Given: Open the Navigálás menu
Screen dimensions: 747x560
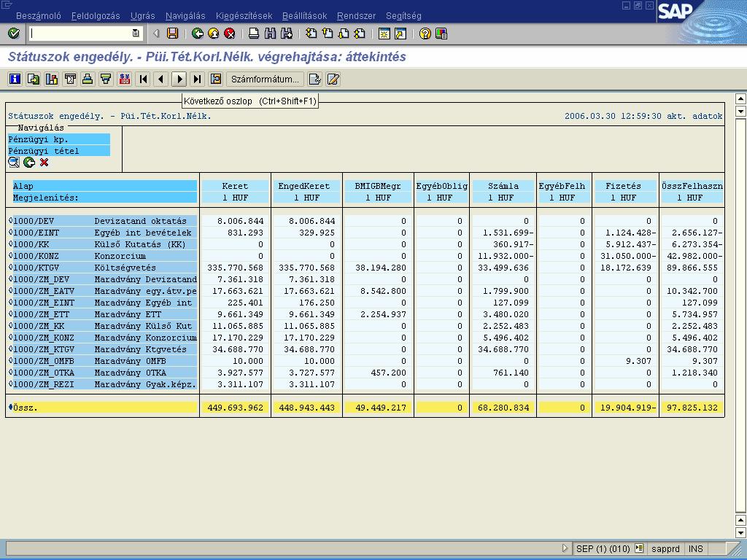Looking at the screenshot, I should (185, 16).
